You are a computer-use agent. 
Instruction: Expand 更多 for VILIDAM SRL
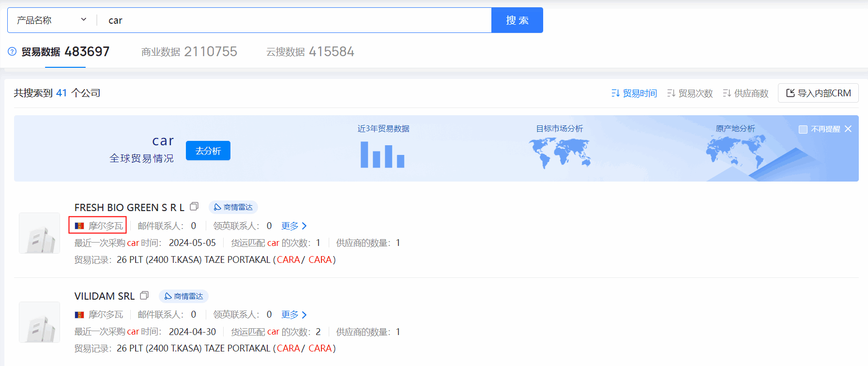[294, 315]
